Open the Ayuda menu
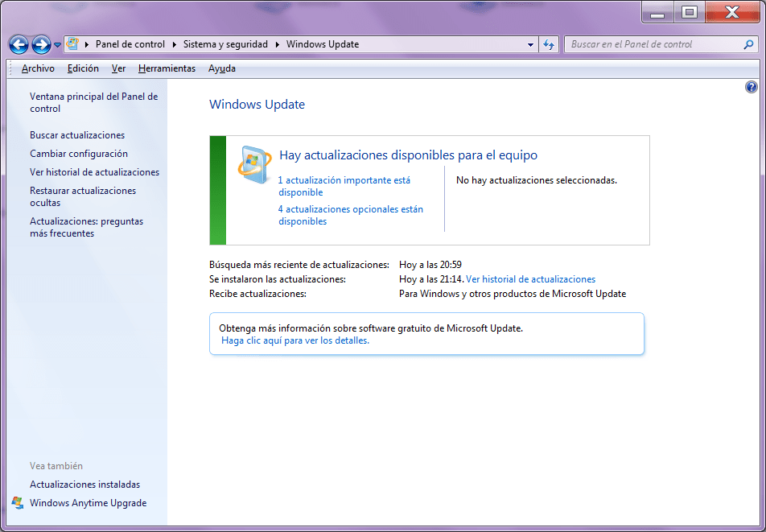This screenshot has width=766, height=532. (x=222, y=68)
